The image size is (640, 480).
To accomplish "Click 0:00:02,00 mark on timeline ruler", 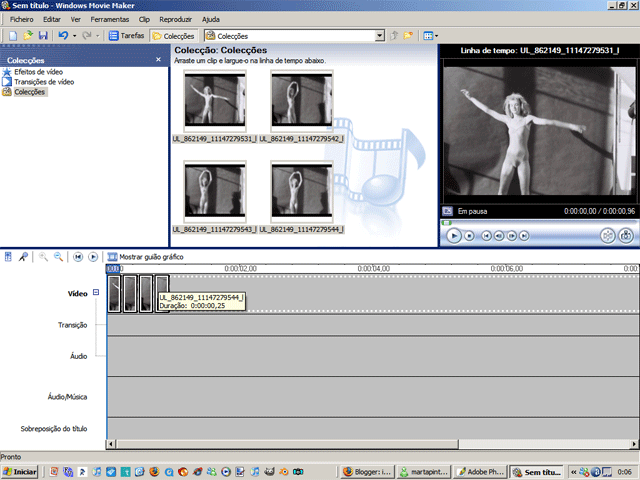I will [x=240, y=269].
